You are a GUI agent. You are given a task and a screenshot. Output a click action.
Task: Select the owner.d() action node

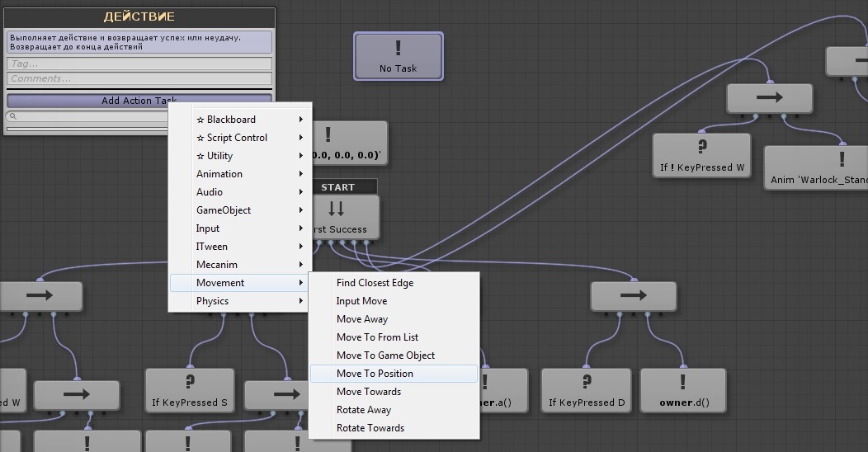[x=683, y=391]
